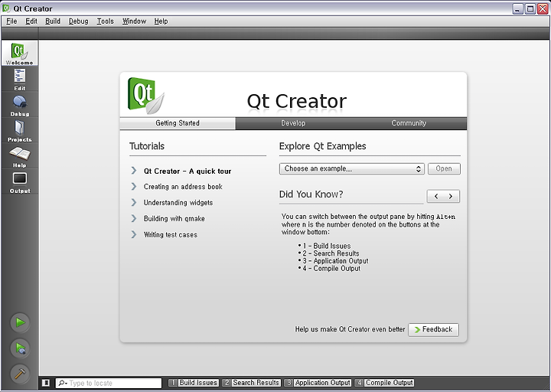Image resolution: width=551 pixels, height=392 pixels.
Task: Open the Help menu
Action: (x=161, y=21)
